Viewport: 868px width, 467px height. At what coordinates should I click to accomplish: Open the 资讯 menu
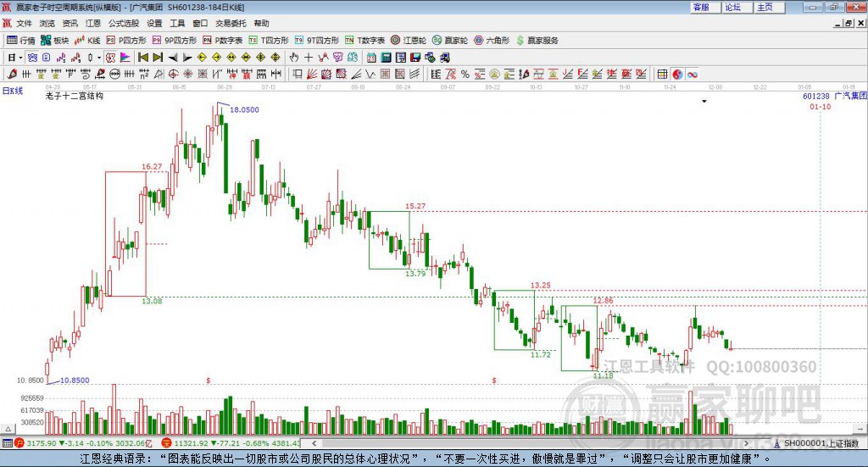(x=70, y=23)
